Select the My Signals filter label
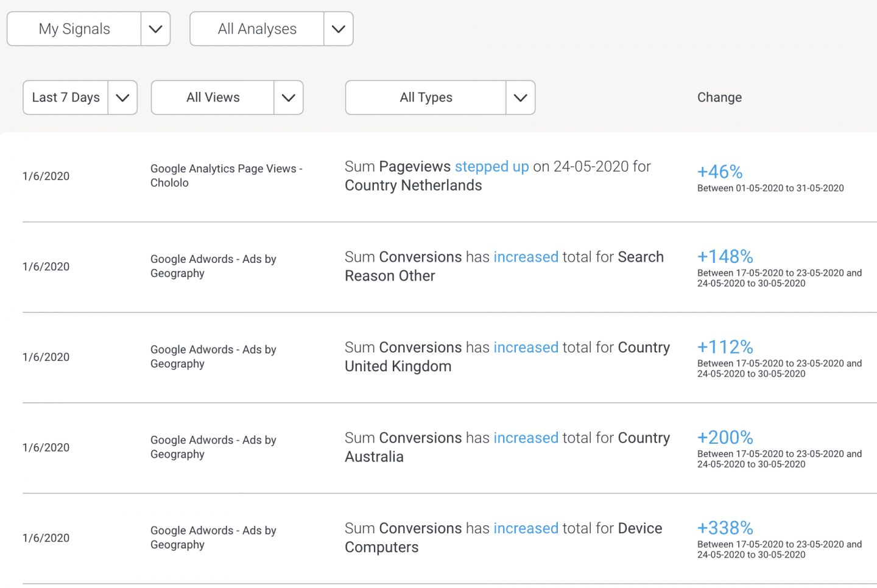Image resolution: width=877 pixels, height=588 pixels. coord(74,29)
